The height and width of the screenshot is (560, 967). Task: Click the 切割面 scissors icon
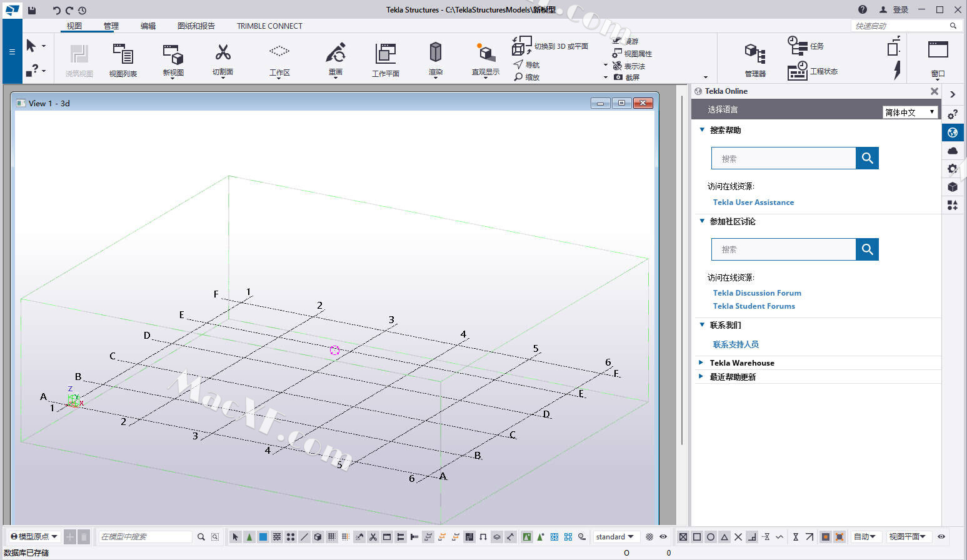[x=223, y=52]
